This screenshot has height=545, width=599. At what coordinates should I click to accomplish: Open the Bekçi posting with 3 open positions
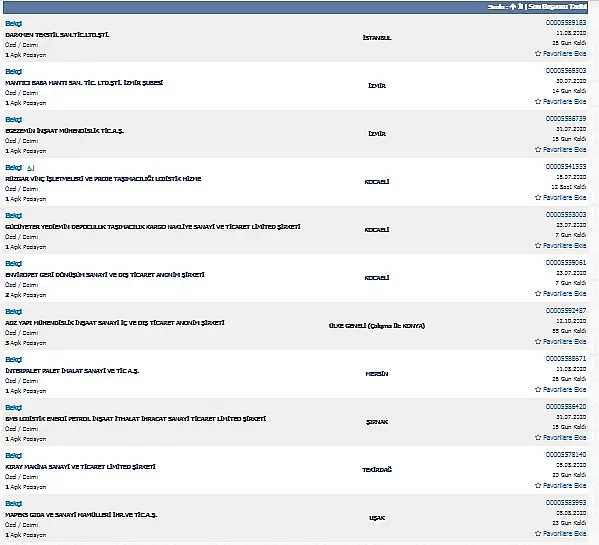click(13, 312)
